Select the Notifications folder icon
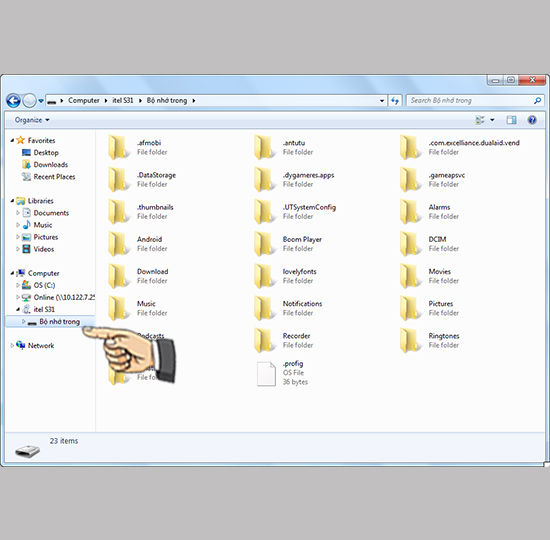 point(264,308)
